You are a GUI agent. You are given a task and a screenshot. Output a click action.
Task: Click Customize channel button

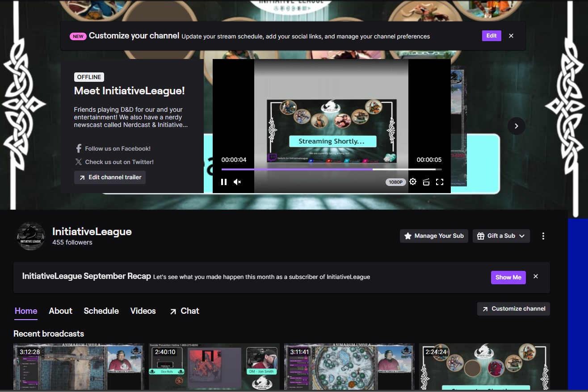pos(513,309)
